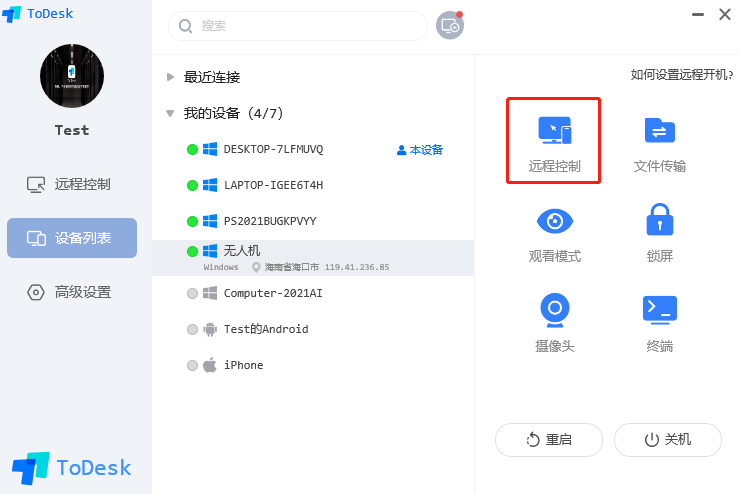Viewport: 739px width, 494px height.
Task: Select device LAPTOP-IGEE6T4H in the list
Action: [313, 185]
